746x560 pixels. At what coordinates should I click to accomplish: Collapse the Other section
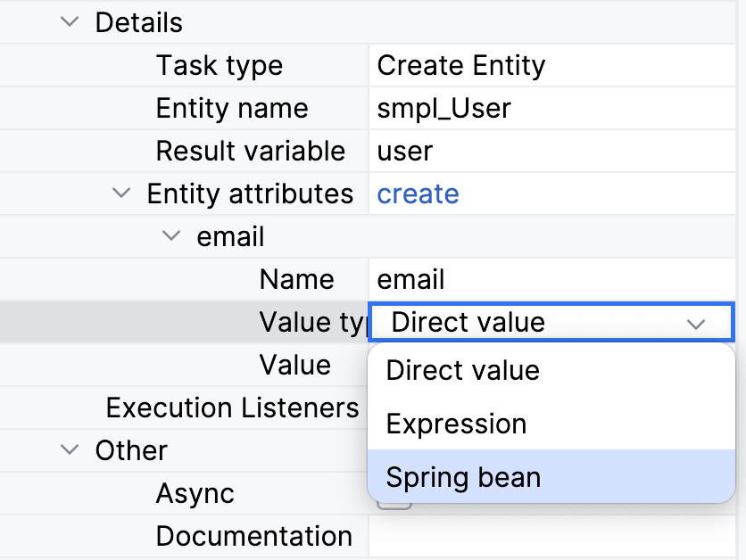69,451
